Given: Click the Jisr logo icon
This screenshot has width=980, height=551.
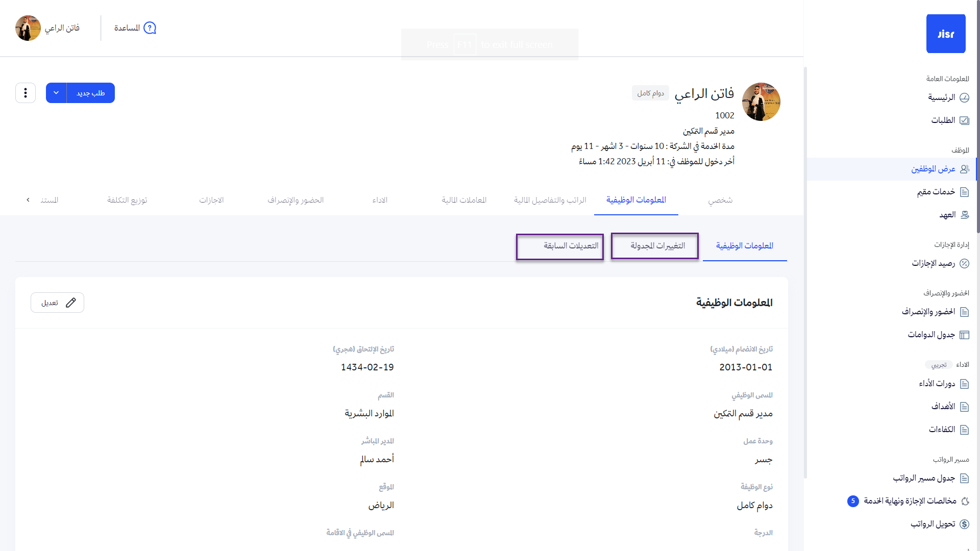Looking at the screenshot, I should tap(946, 34).
